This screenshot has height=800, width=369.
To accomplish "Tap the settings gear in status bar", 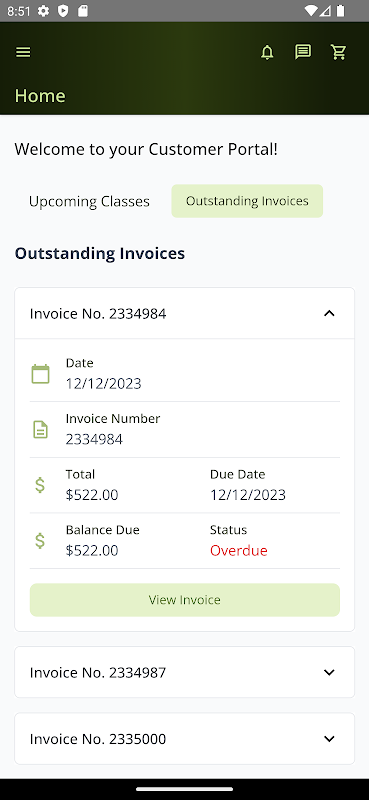I will tap(44, 11).
